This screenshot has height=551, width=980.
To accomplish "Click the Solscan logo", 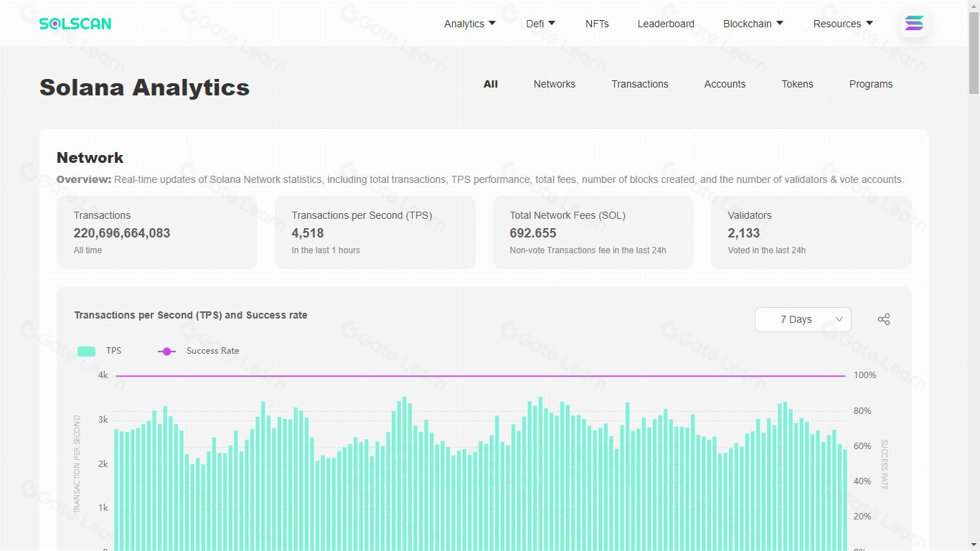I will click(x=75, y=24).
